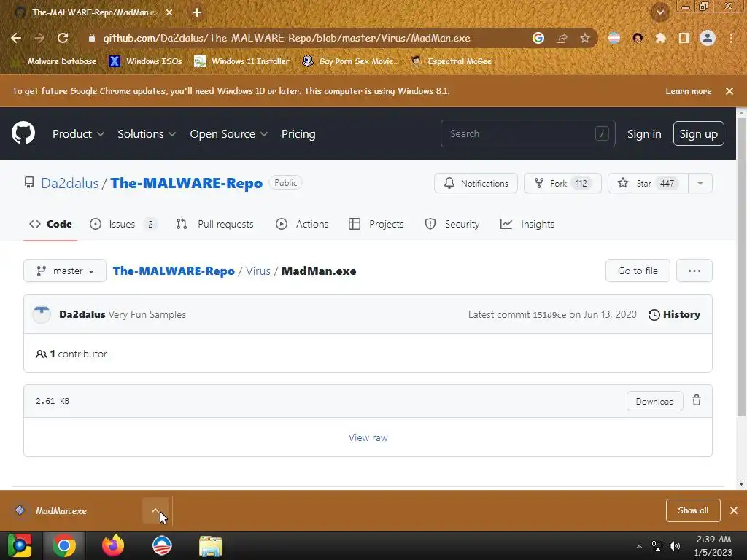Open the Extensions puzzle piece icon

tap(660, 38)
